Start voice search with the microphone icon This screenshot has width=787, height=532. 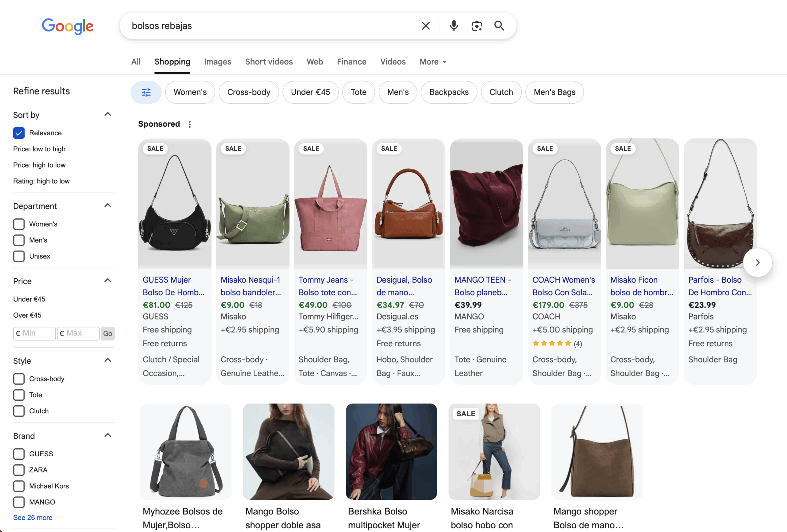[454, 26]
